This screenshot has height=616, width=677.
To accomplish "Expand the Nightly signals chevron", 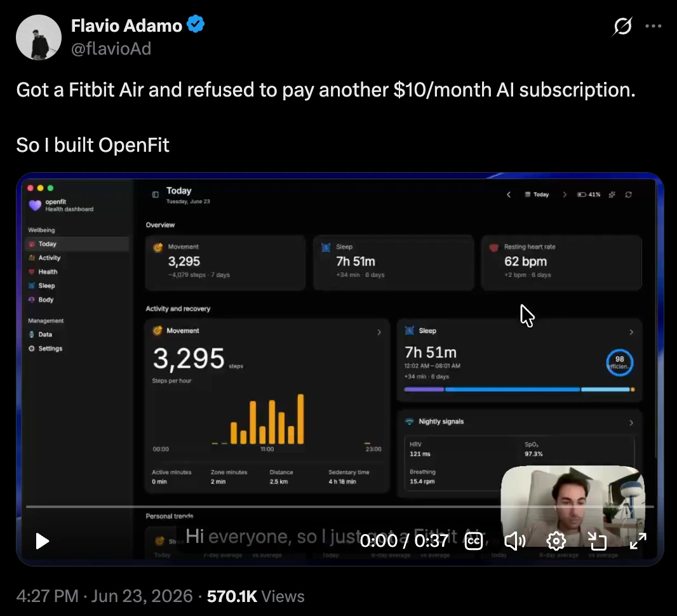I will pyautogui.click(x=631, y=422).
